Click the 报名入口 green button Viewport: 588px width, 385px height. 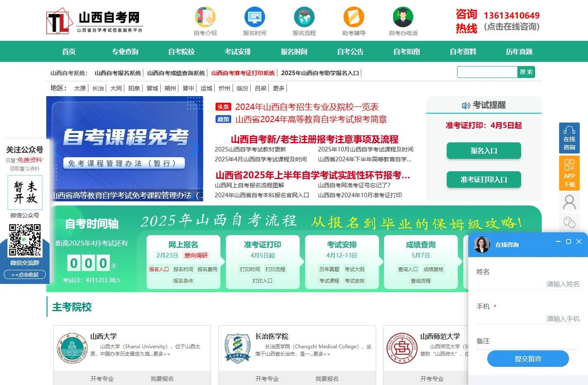[484, 151]
